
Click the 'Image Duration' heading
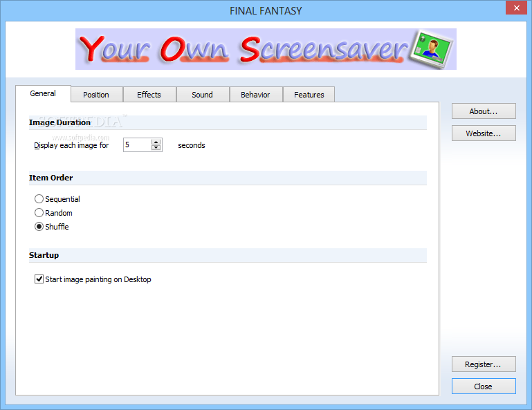click(x=59, y=122)
